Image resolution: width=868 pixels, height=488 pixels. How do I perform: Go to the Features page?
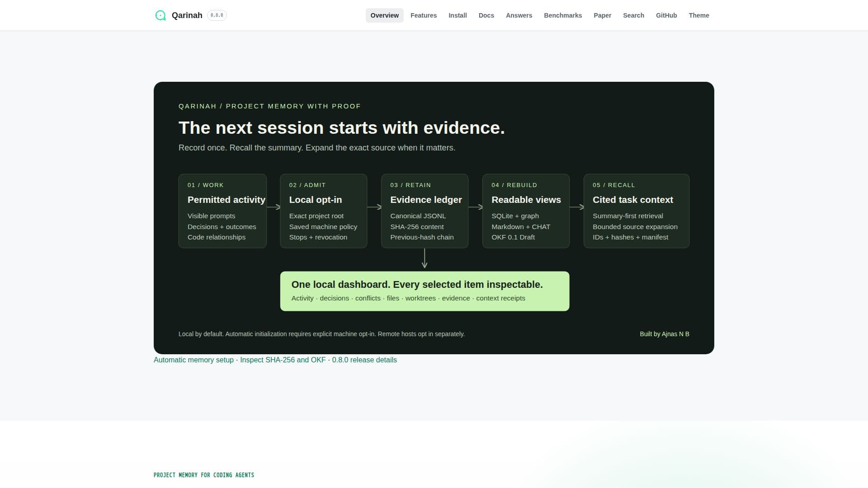coord(424,15)
